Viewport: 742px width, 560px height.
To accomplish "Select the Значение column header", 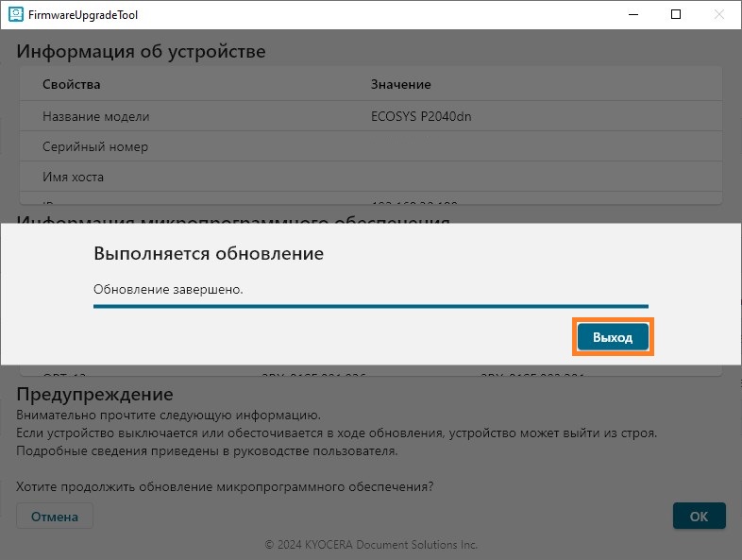I will 400,85.
